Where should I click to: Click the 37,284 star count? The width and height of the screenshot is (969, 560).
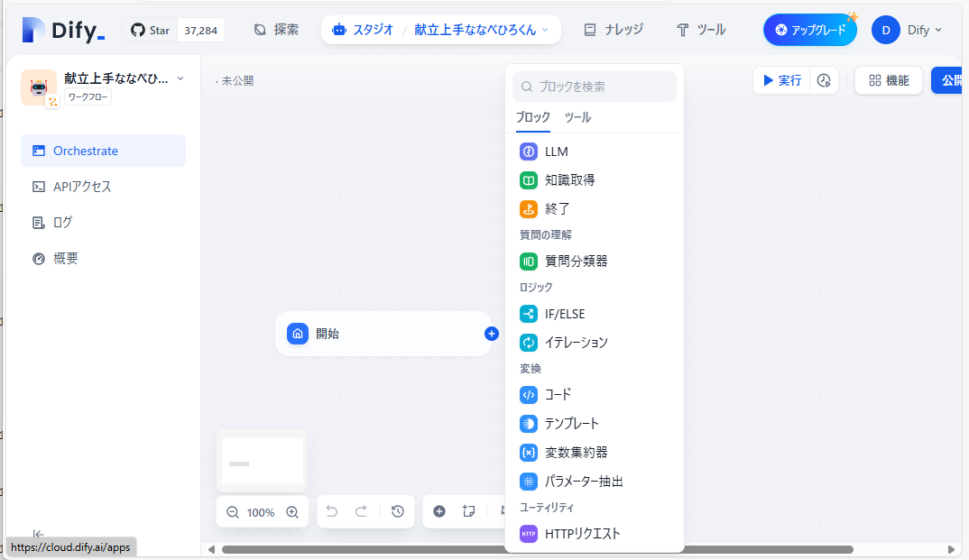[201, 31]
